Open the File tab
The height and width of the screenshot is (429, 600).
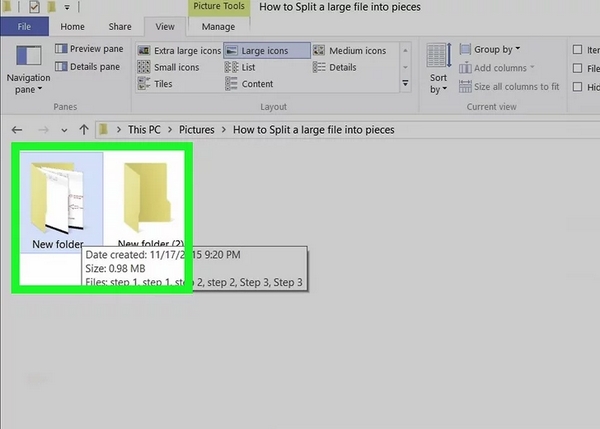(x=24, y=27)
